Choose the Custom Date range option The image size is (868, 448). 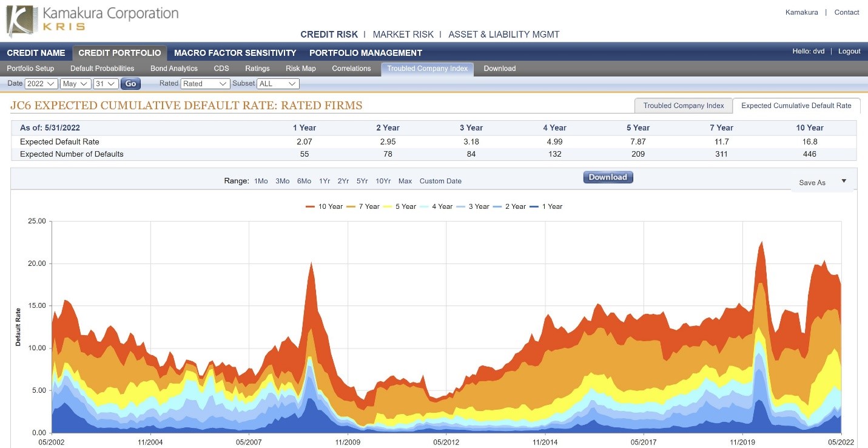[x=440, y=181]
